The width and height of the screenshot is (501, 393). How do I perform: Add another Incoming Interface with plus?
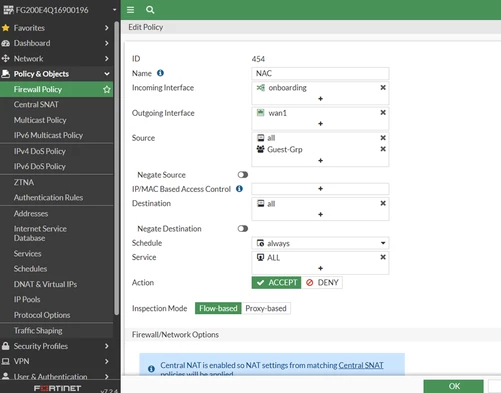[x=320, y=99]
